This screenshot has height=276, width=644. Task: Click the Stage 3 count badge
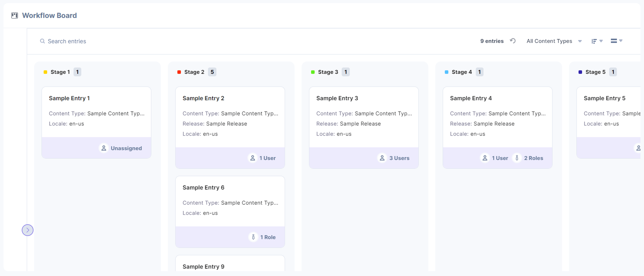(345, 72)
